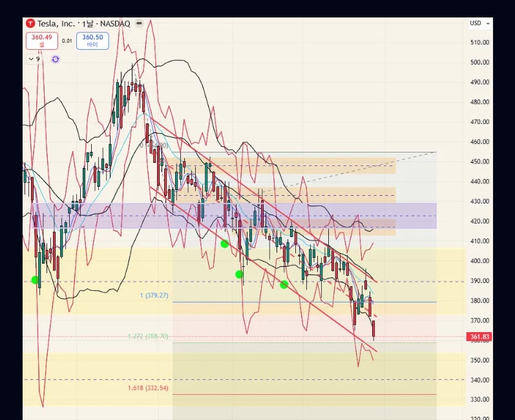Click the market status pill icon
The height and width of the screenshot is (420, 515).
click(140, 23)
